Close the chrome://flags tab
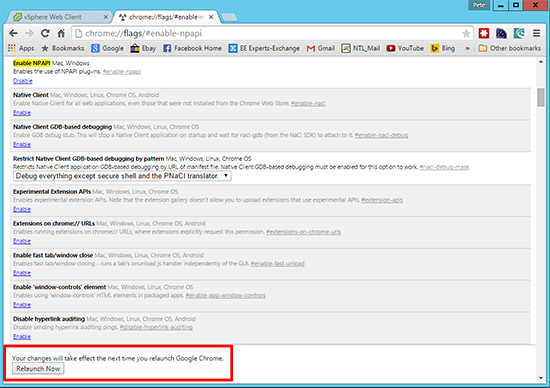The width and height of the screenshot is (550, 388). pyautogui.click(x=211, y=17)
